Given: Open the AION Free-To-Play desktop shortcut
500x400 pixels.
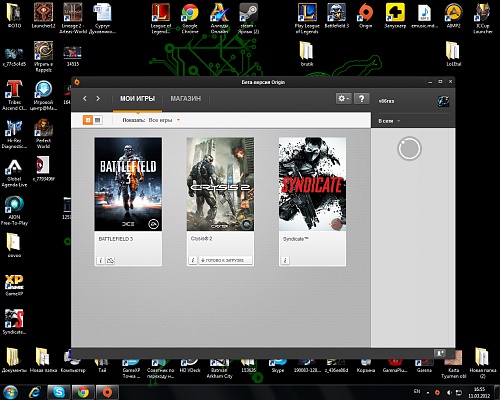Looking at the screenshot, I should [14, 211].
